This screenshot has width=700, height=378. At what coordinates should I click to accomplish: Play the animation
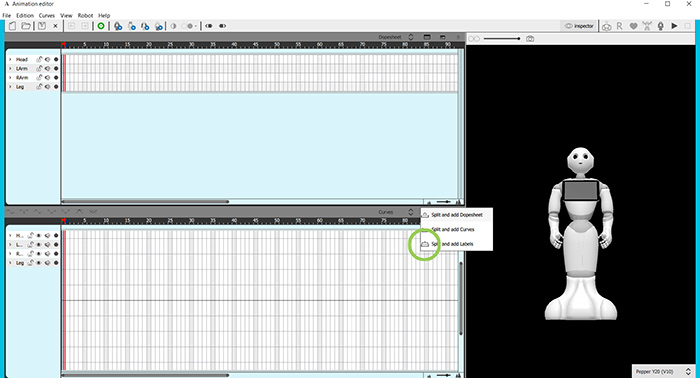pyautogui.click(x=674, y=26)
